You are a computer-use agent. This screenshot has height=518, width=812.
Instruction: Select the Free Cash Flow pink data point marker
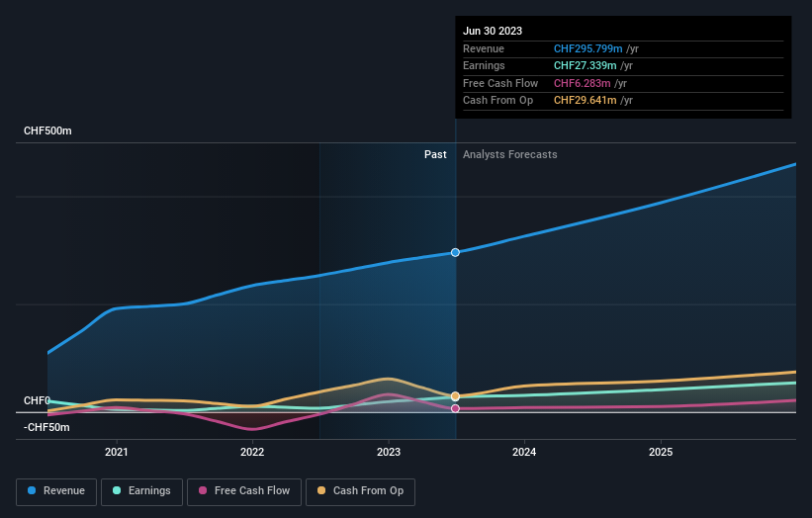point(455,409)
